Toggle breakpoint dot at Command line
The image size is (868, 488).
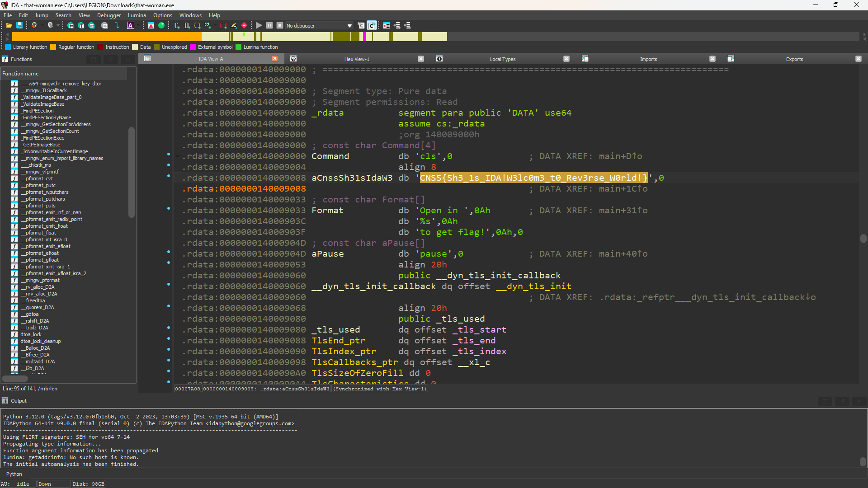point(169,154)
